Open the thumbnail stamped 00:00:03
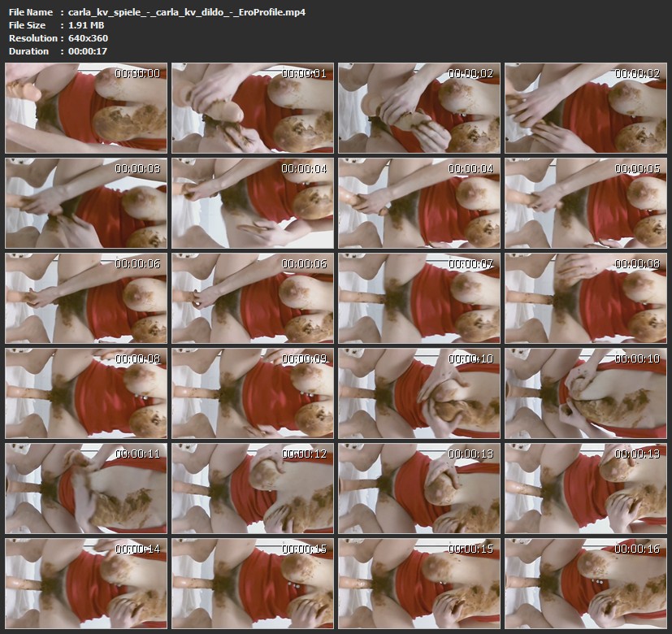672x634 pixels. coord(86,203)
